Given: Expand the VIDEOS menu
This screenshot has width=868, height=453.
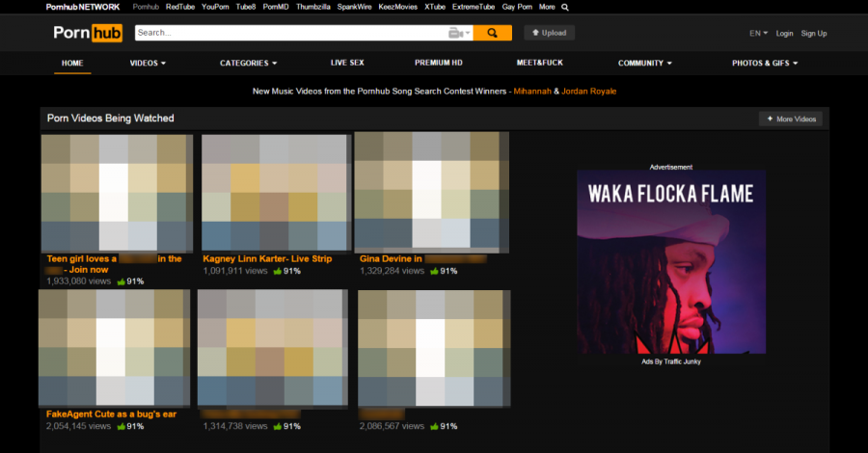Looking at the screenshot, I should (148, 63).
